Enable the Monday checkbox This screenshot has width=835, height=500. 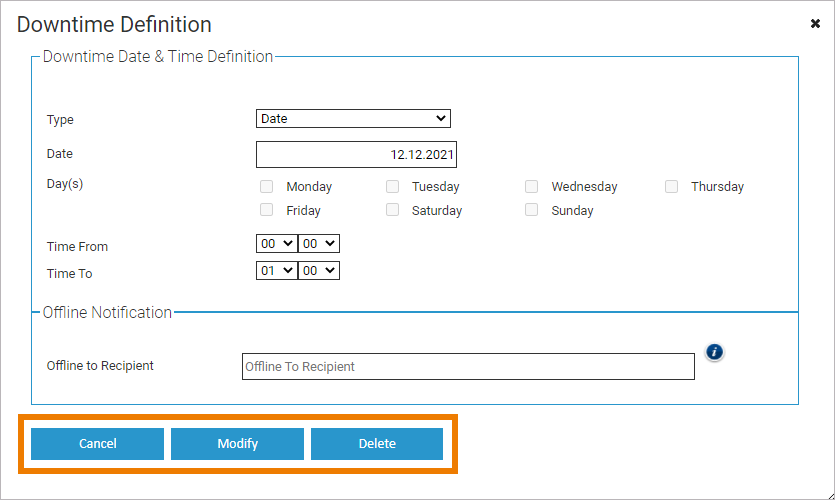[267, 187]
